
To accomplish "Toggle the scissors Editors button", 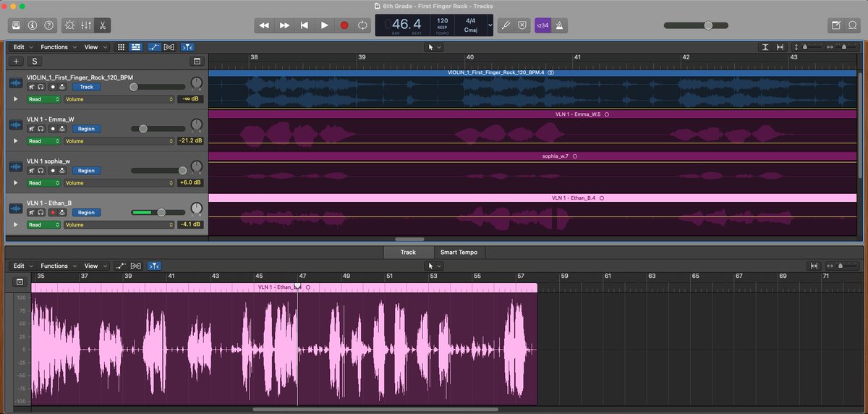I will pos(103,25).
